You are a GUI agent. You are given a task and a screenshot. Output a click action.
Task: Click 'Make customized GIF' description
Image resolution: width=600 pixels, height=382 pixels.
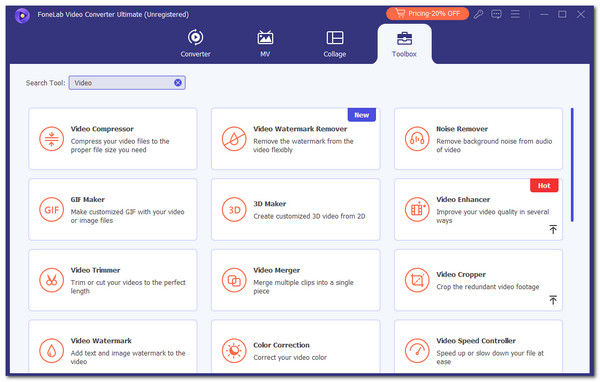click(127, 216)
